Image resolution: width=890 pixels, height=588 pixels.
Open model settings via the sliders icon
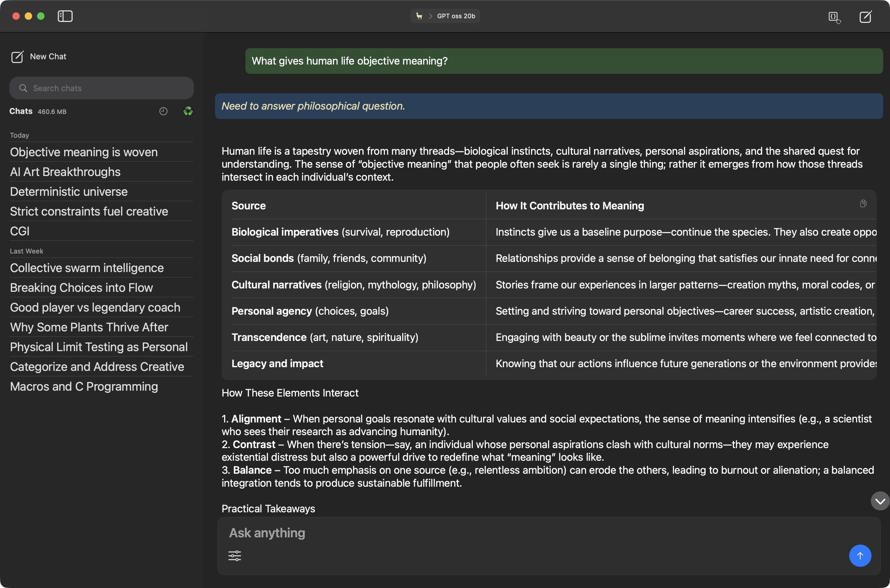click(235, 555)
